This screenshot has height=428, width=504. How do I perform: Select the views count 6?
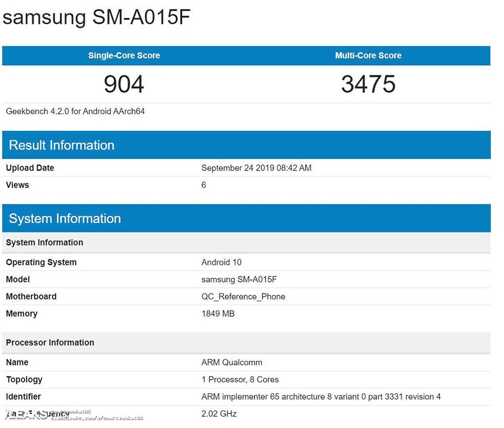pos(204,185)
